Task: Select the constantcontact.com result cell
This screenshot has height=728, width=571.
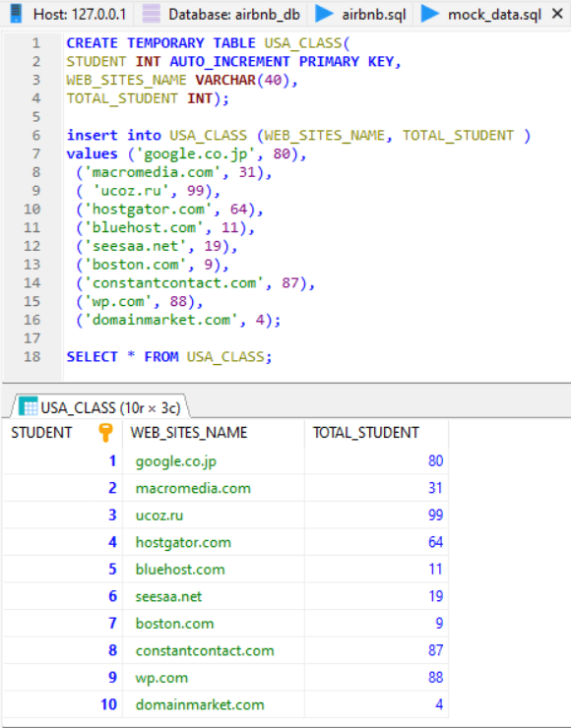Action: [x=214, y=650]
